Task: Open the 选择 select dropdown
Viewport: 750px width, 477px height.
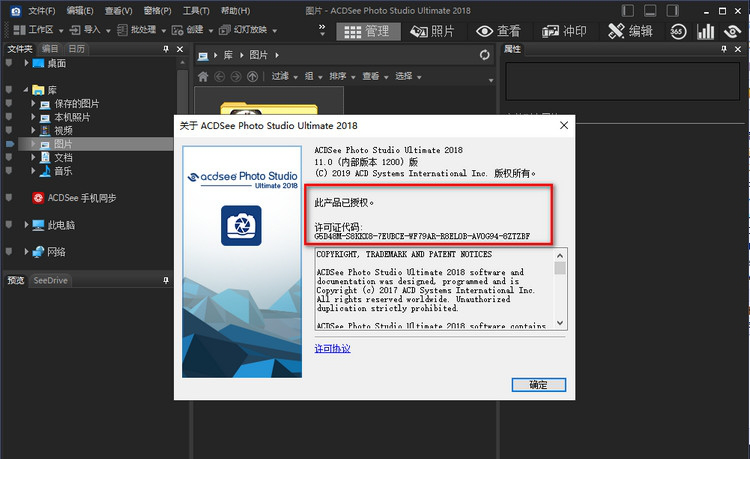Action: (x=408, y=77)
